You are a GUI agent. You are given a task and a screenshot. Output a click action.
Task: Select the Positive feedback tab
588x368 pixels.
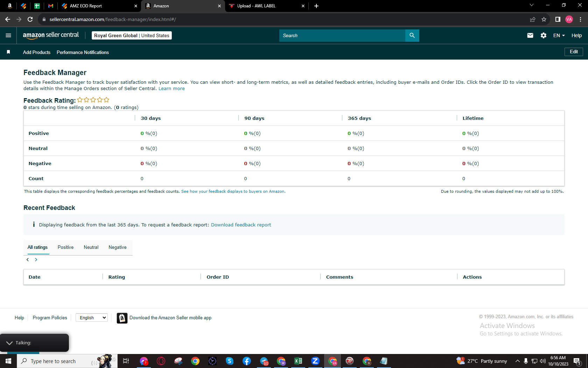coord(66,247)
